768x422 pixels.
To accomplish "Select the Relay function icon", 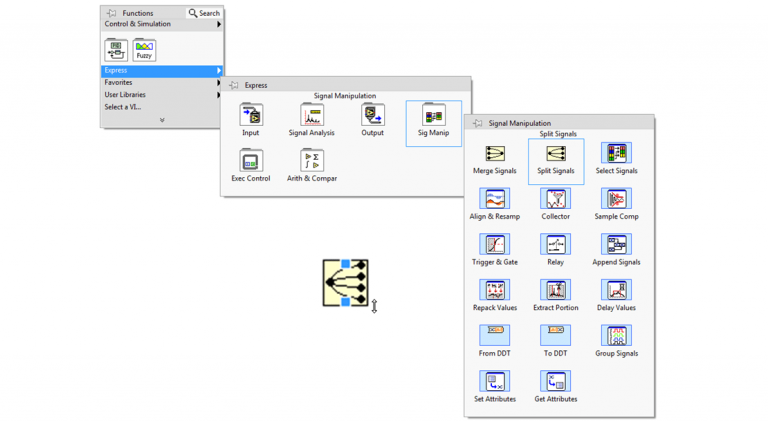I will click(555, 245).
